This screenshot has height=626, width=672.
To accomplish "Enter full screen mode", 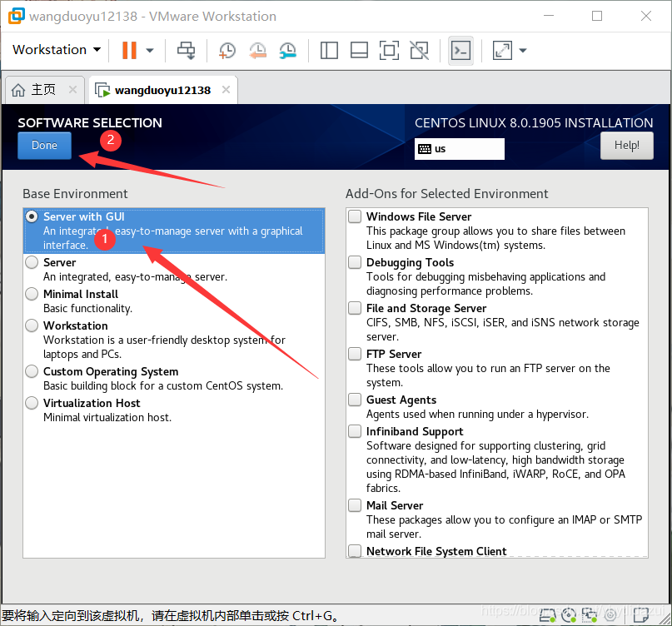I will (x=389, y=50).
